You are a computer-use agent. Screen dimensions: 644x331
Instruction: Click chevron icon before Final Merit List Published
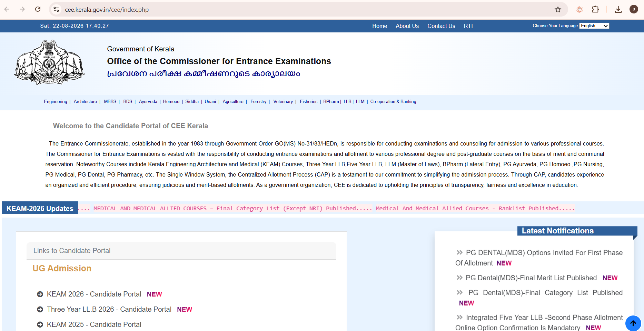coord(459,278)
